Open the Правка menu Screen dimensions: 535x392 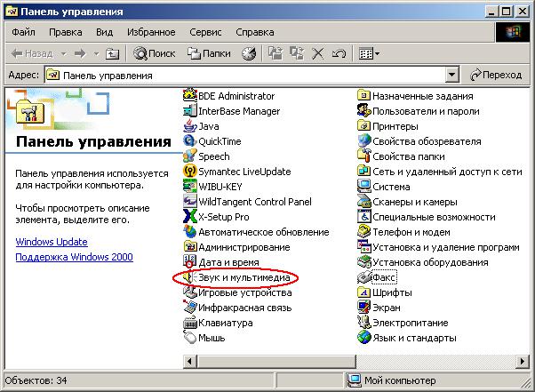[66, 32]
